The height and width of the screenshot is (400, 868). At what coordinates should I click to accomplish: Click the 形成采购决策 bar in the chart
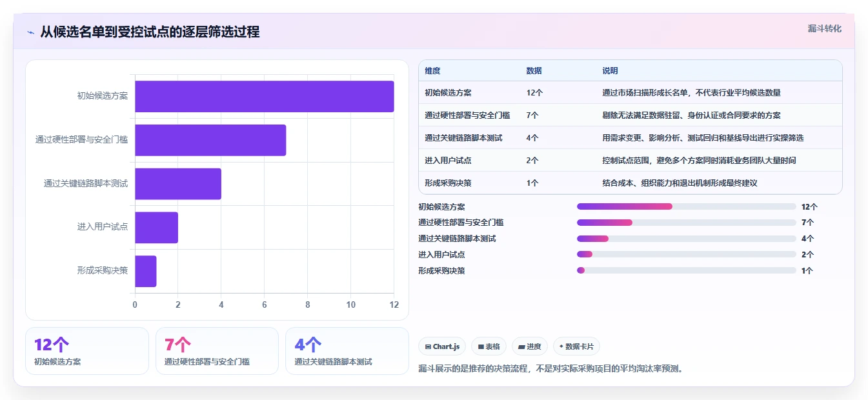146,271
